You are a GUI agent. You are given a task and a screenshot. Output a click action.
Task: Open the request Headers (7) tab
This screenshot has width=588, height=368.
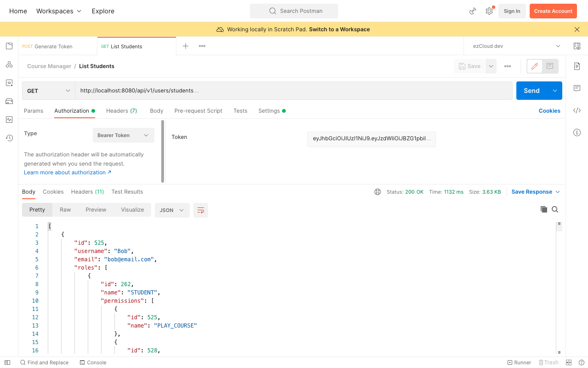pyautogui.click(x=121, y=111)
